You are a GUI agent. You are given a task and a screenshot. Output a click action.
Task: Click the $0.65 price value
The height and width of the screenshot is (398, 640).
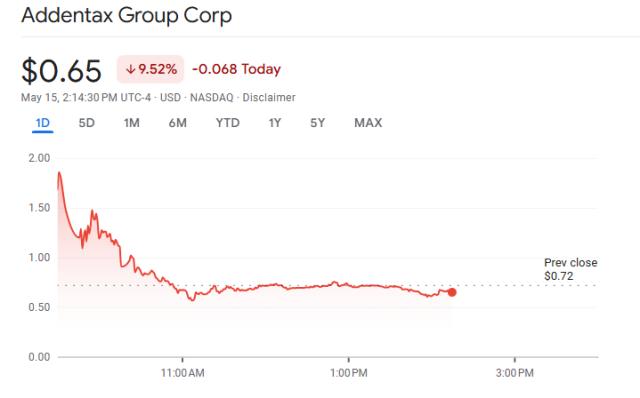61,71
